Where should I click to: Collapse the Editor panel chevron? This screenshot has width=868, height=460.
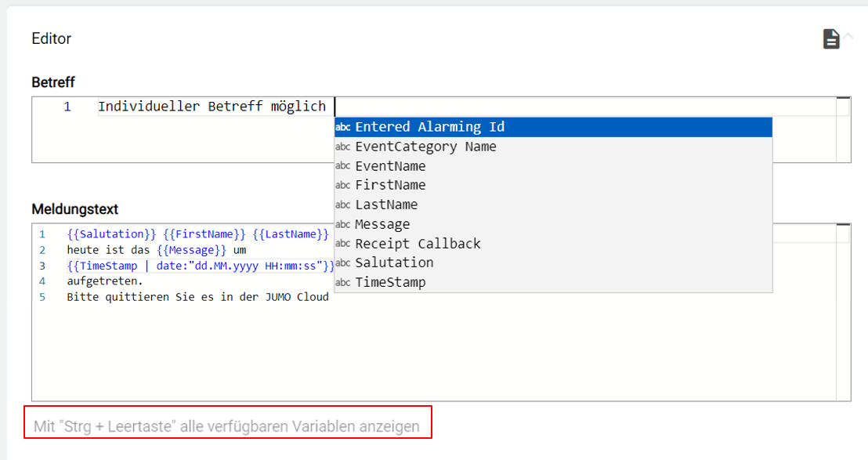click(x=848, y=36)
